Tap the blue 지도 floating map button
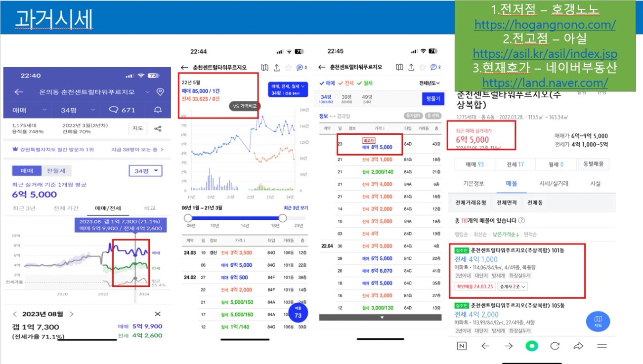This screenshot has width=643, height=364. click(598, 322)
